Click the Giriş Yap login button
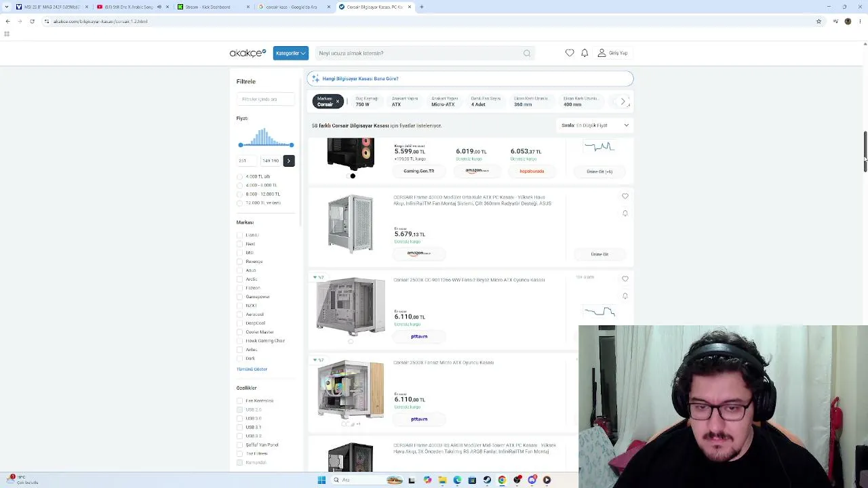 (612, 53)
